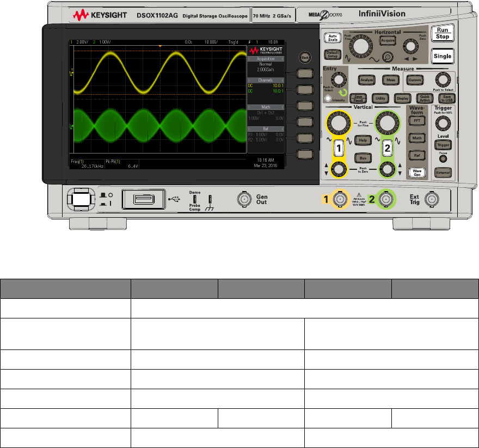479x448 pixels.
Task: Click the ground terminal
Action: click(x=210, y=199)
